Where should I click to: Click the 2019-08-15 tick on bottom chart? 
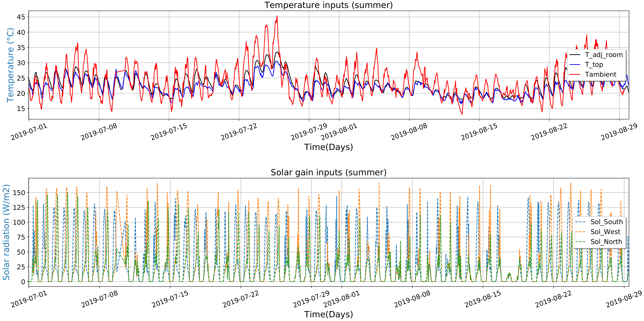[x=483, y=299]
